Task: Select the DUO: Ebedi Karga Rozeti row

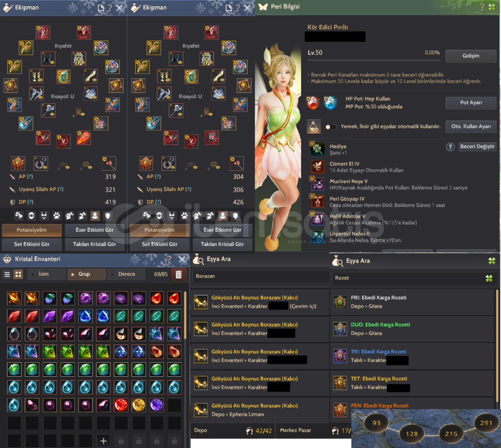Action: [412, 329]
